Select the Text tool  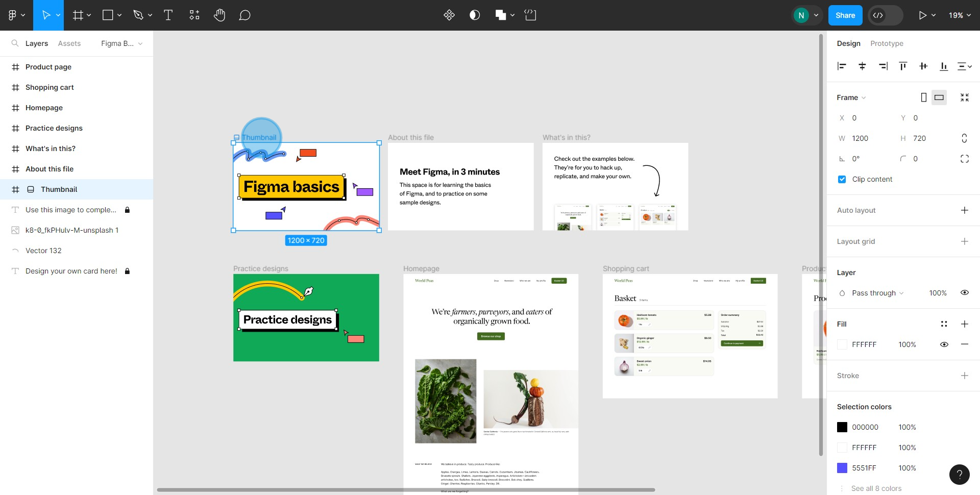tap(168, 15)
